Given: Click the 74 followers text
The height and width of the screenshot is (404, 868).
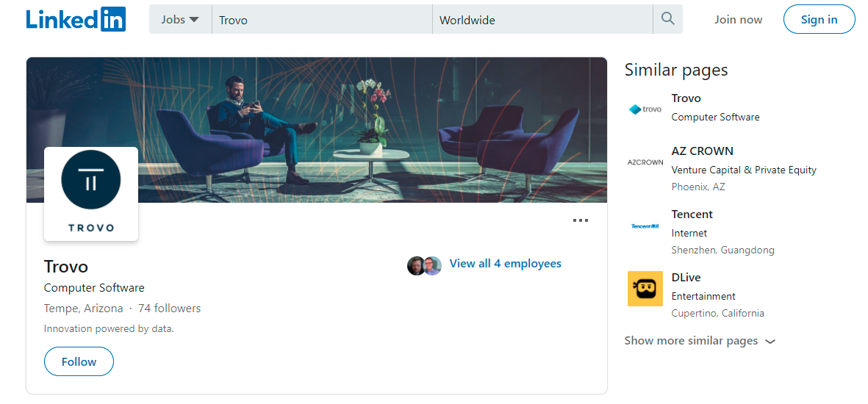Looking at the screenshot, I should (x=169, y=309).
